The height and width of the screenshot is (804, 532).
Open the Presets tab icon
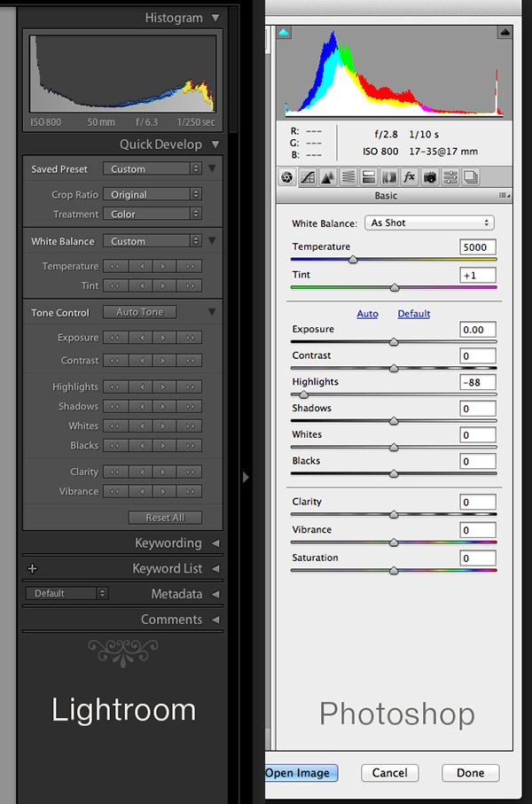tap(450, 177)
